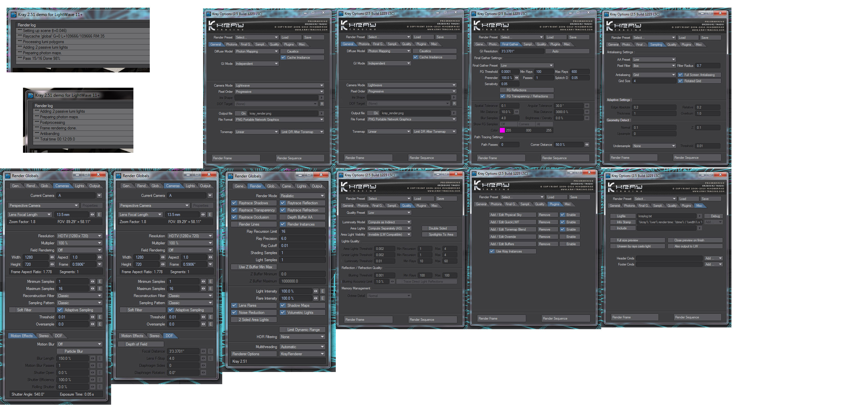This screenshot has height=412, width=868.
Task: Open the Multithreading dropdown
Action: pos(302,347)
